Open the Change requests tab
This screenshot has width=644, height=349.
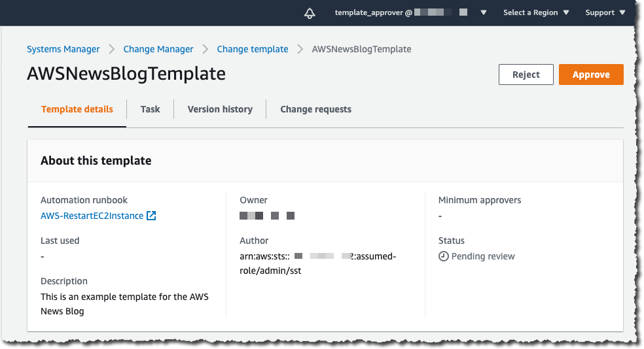click(x=316, y=110)
